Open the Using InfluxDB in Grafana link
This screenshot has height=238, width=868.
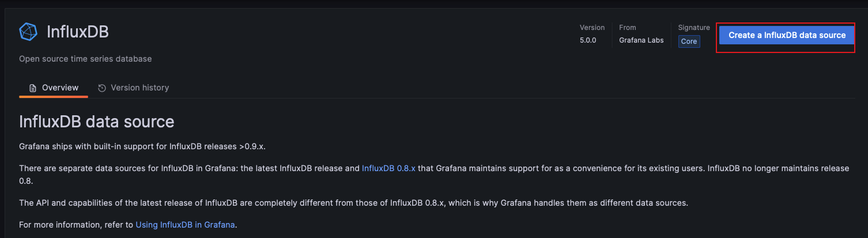(185, 225)
